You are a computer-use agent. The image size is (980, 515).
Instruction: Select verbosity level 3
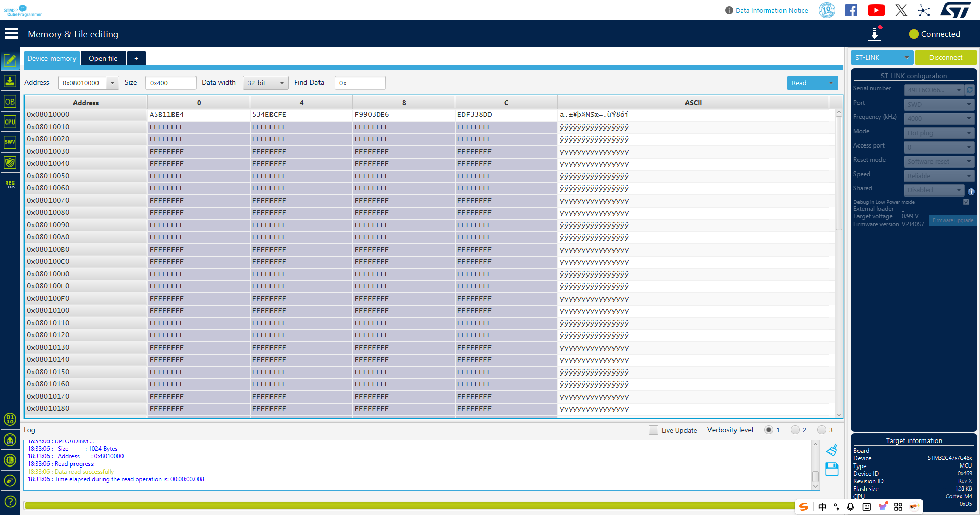coord(821,430)
